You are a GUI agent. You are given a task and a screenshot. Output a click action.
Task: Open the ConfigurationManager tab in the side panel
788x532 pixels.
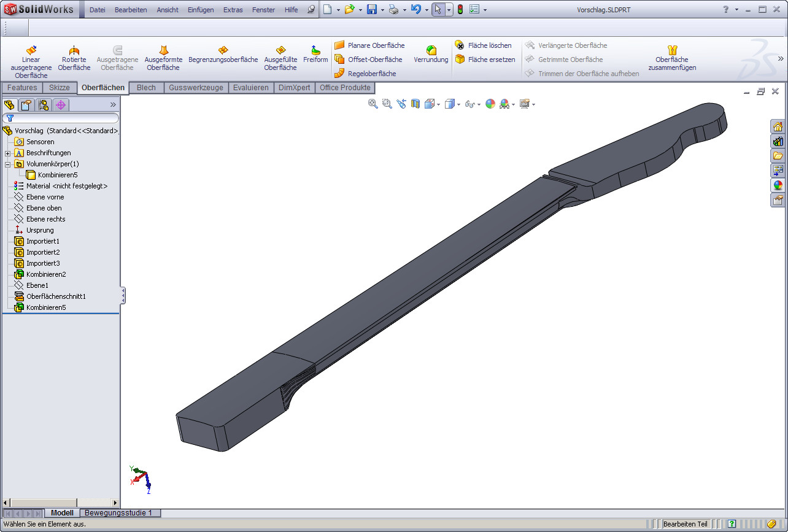(x=44, y=105)
